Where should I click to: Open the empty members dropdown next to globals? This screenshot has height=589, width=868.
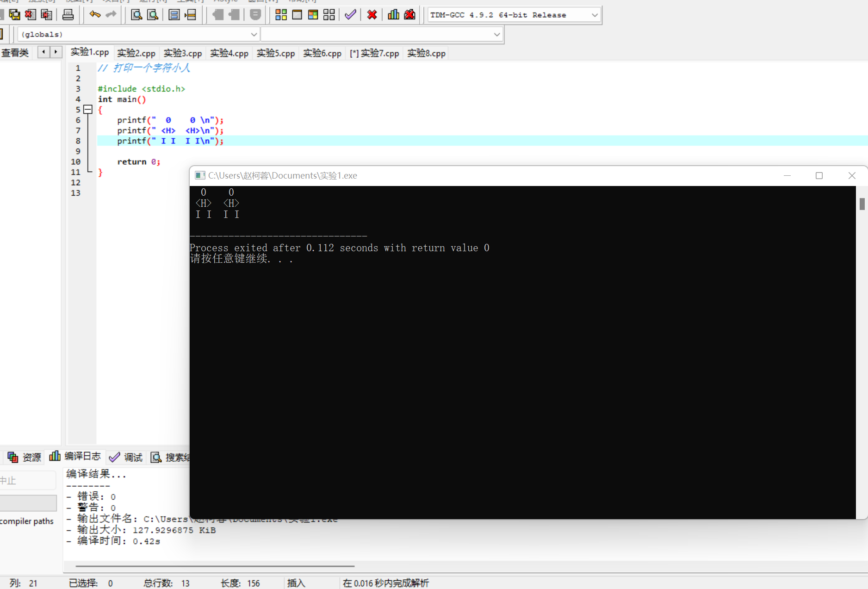[382, 34]
